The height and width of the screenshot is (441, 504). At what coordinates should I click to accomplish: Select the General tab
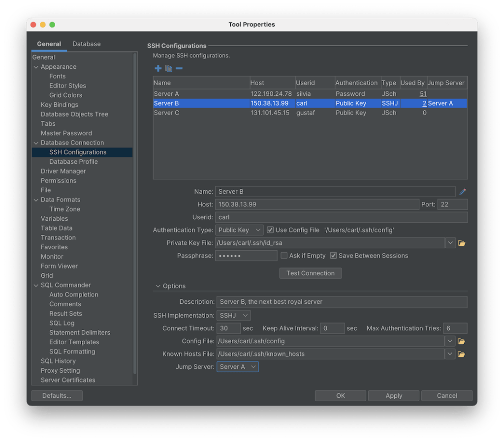[49, 44]
